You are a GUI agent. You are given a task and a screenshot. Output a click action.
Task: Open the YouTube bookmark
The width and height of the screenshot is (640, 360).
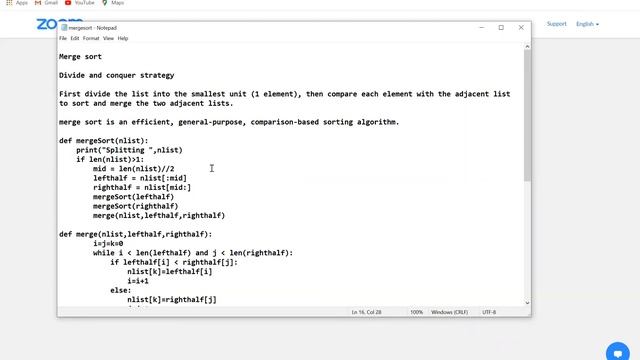80,2
